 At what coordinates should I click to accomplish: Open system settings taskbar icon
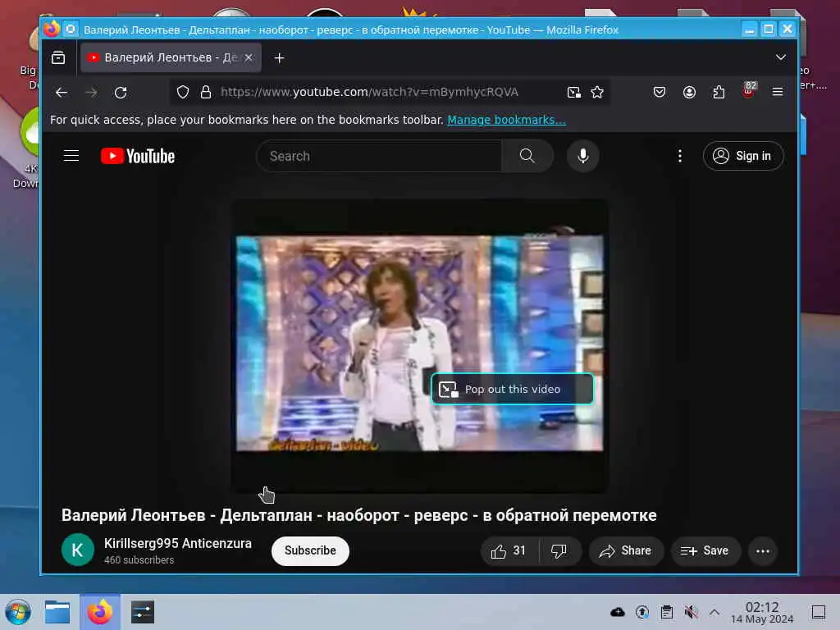pos(143,612)
